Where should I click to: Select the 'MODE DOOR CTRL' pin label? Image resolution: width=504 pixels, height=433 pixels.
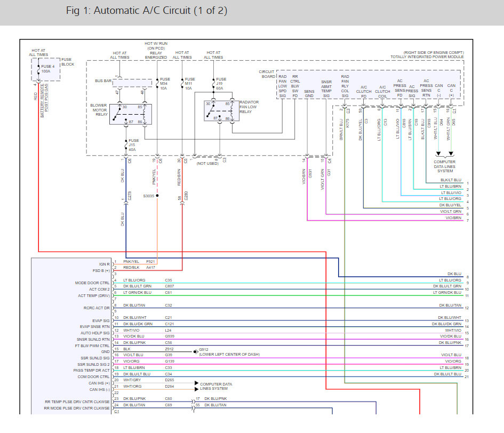pos(92,283)
